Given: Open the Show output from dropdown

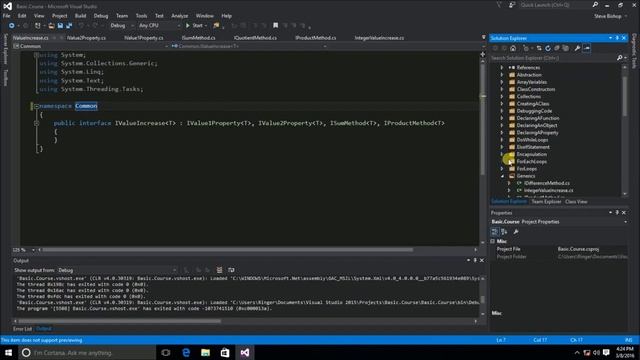Looking at the screenshot, I should coord(117,270).
